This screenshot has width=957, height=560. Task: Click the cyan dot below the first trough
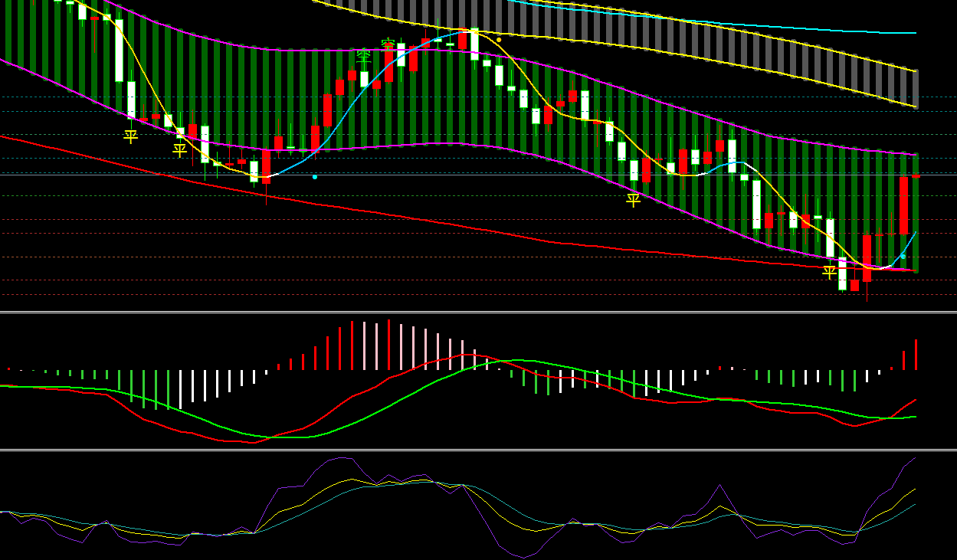pos(315,177)
